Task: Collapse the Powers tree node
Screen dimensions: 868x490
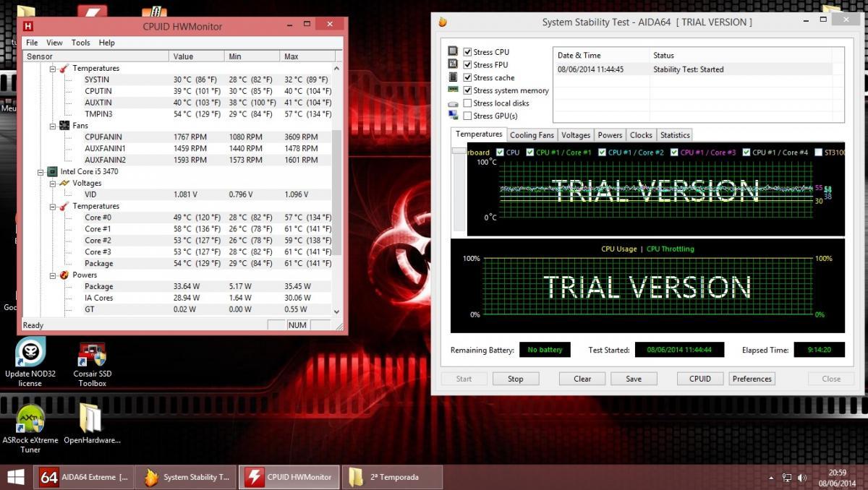Action: pos(52,275)
